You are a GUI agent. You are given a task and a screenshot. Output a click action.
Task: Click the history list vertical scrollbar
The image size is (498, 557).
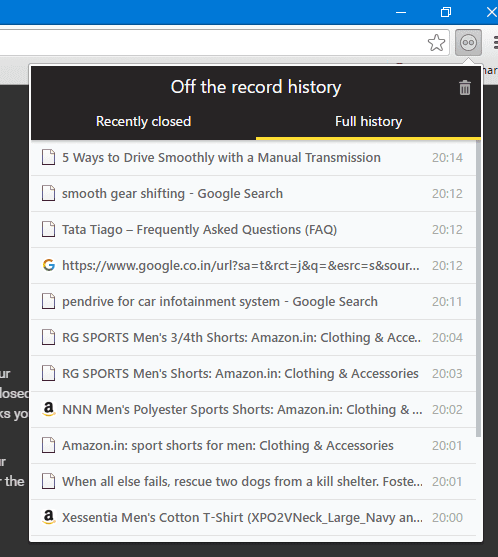pyautogui.click(x=478, y=288)
